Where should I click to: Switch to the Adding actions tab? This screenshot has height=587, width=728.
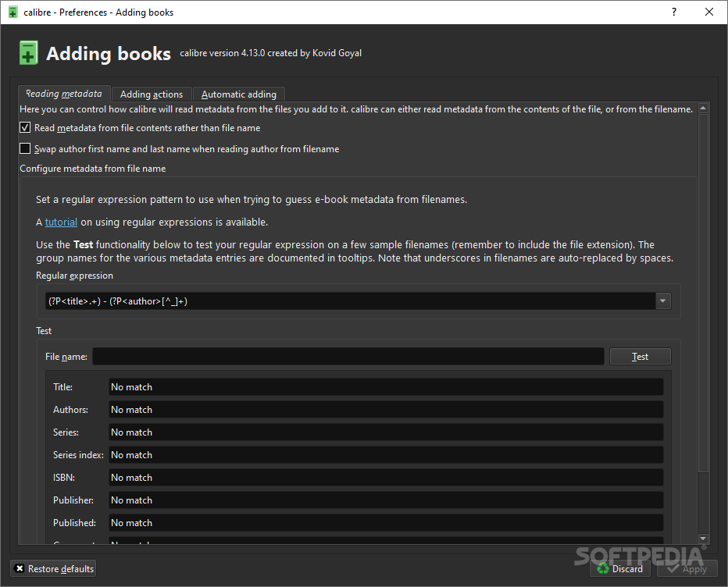point(152,94)
